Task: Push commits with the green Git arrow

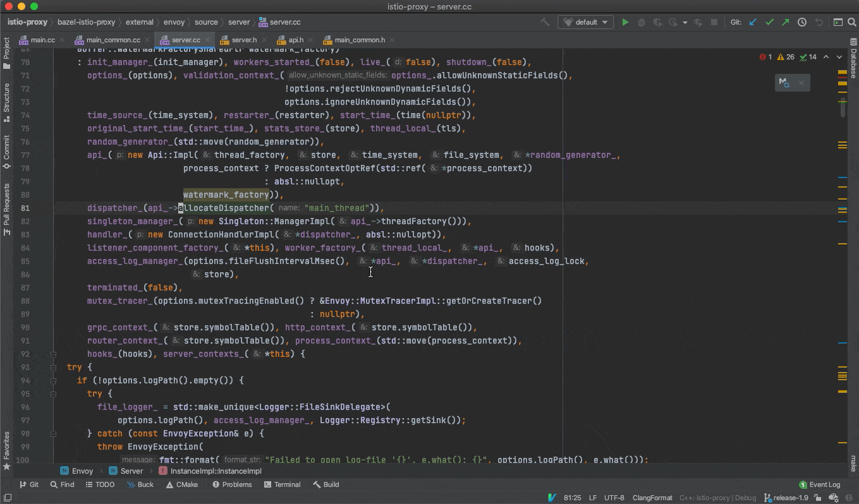Action: pos(785,22)
